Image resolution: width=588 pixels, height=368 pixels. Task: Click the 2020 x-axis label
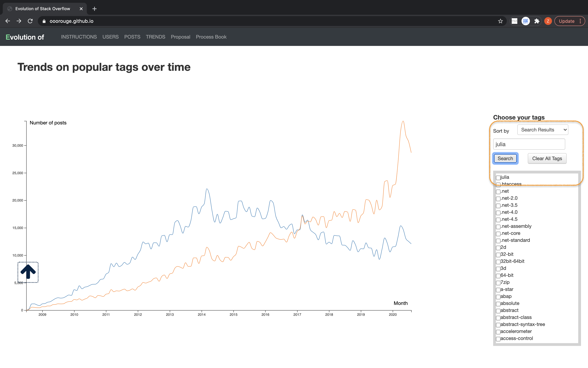[393, 314]
